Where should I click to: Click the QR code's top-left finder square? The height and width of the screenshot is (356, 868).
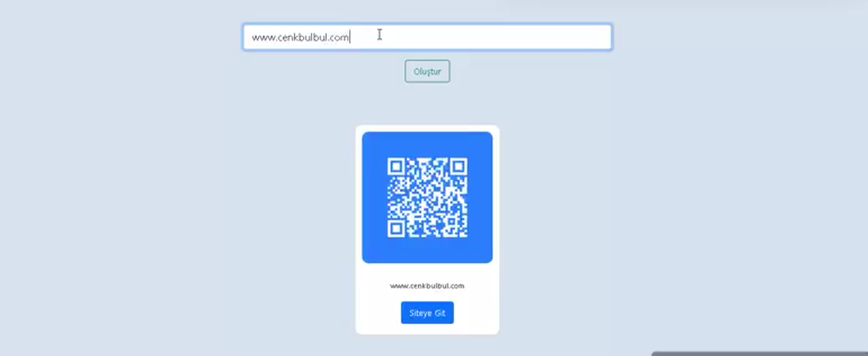point(396,166)
